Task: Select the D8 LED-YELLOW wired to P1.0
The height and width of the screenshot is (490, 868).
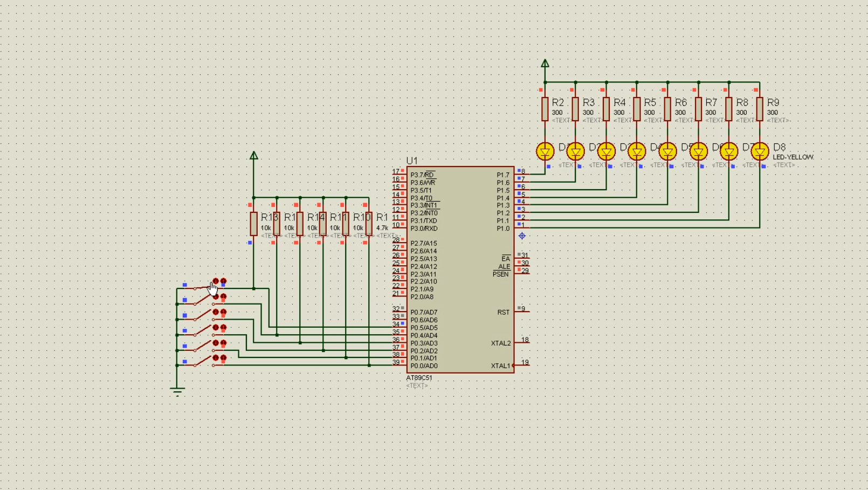Action: [760, 151]
